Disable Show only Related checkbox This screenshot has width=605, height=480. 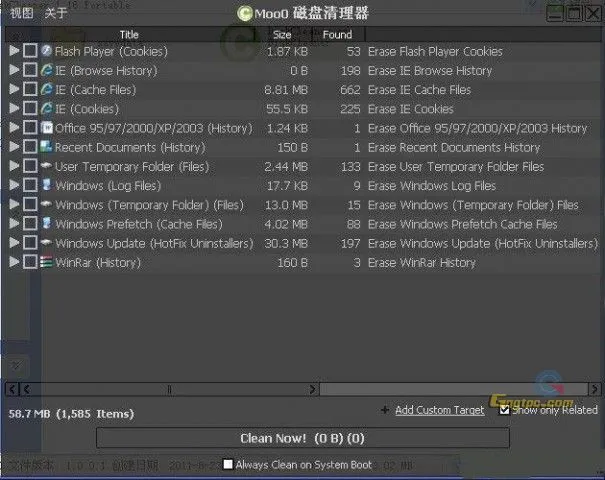click(x=505, y=410)
